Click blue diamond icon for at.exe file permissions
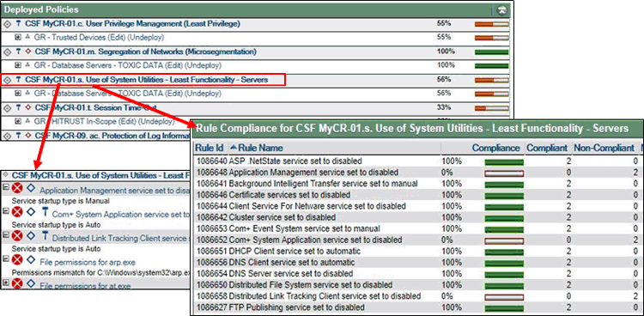This screenshot has height=316, width=644. (30, 283)
